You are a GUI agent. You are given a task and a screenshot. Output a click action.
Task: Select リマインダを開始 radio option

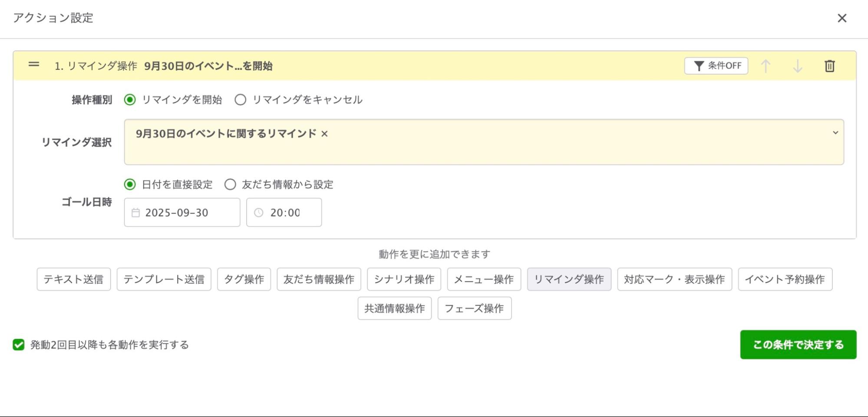(x=130, y=100)
